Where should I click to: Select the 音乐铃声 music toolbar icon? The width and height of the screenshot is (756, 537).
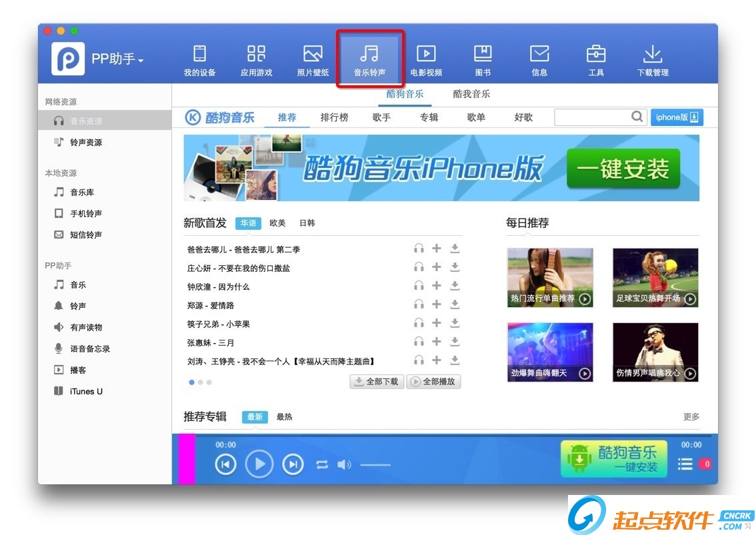[x=369, y=60]
